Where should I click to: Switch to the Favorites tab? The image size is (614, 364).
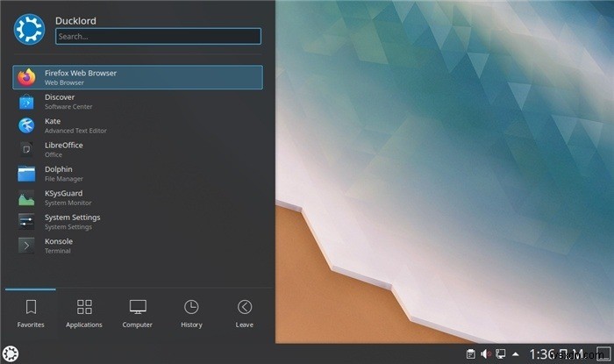point(31,314)
